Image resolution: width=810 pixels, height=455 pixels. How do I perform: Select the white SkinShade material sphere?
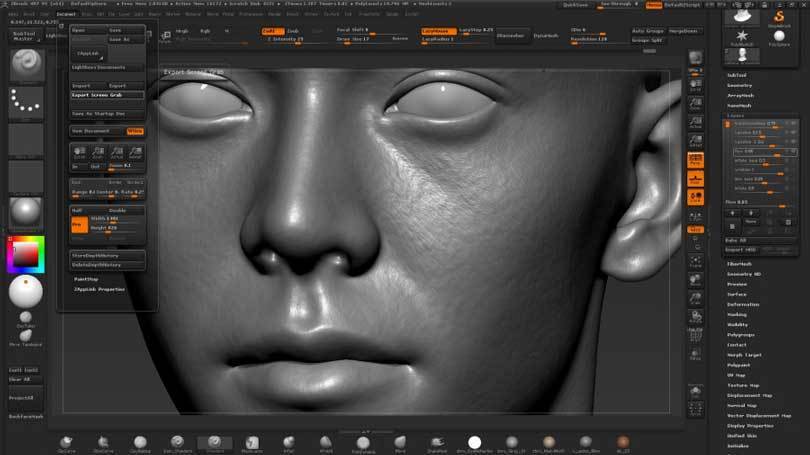pyautogui.click(x=474, y=442)
